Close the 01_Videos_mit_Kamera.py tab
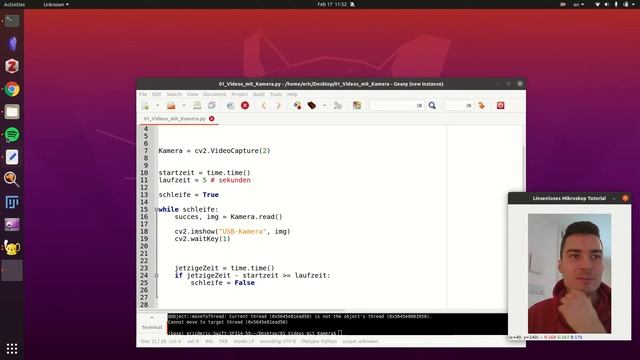The image size is (640, 360). click(211, 119)
